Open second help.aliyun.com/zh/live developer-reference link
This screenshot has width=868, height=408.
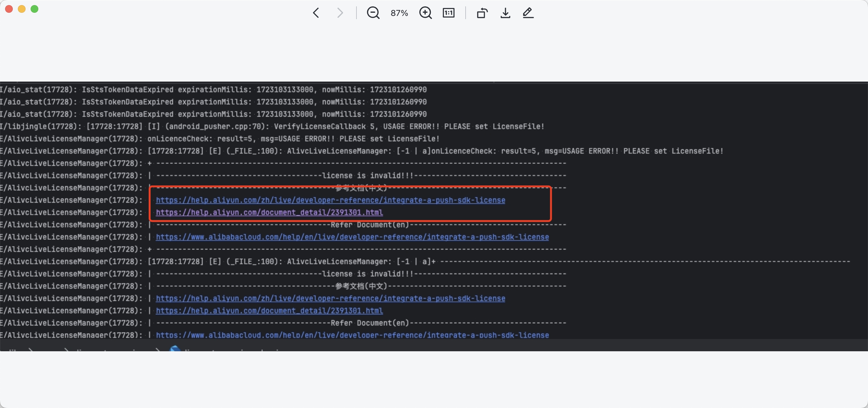click(330, 298)
